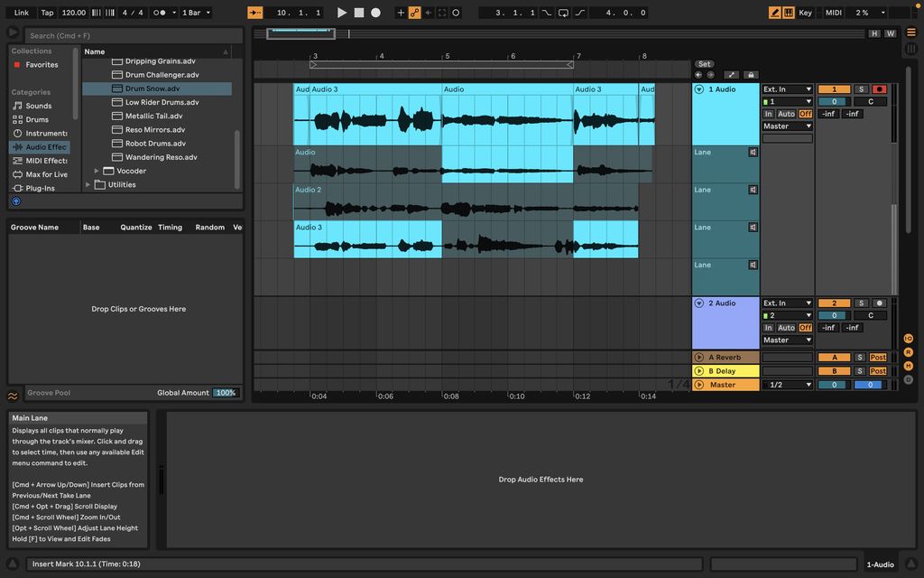The image size is (924, 578).
Task: Collapse the 2 Audio track disclosure arrow
Action: 699,303
